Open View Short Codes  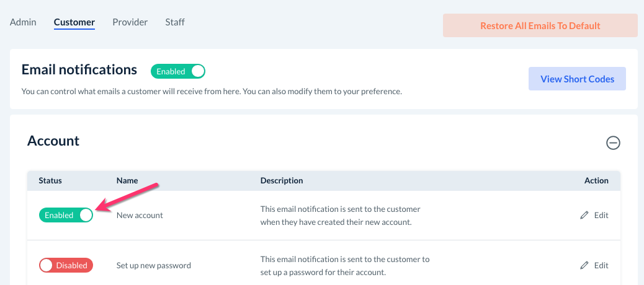[x=577, y=79]
